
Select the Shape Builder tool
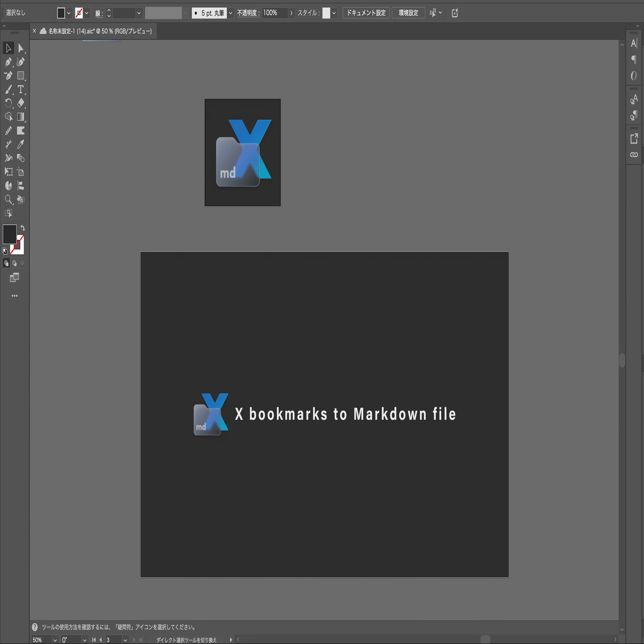click(8, 117)
